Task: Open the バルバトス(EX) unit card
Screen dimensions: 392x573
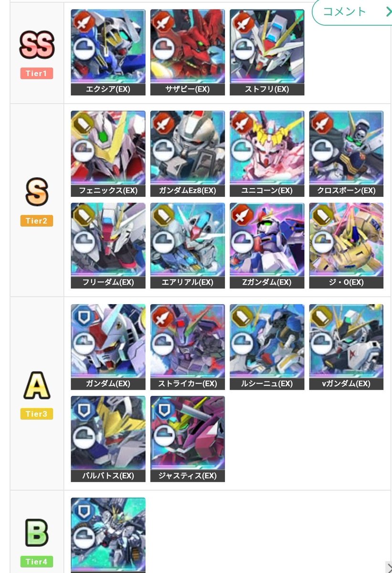Action: (108, 438)
